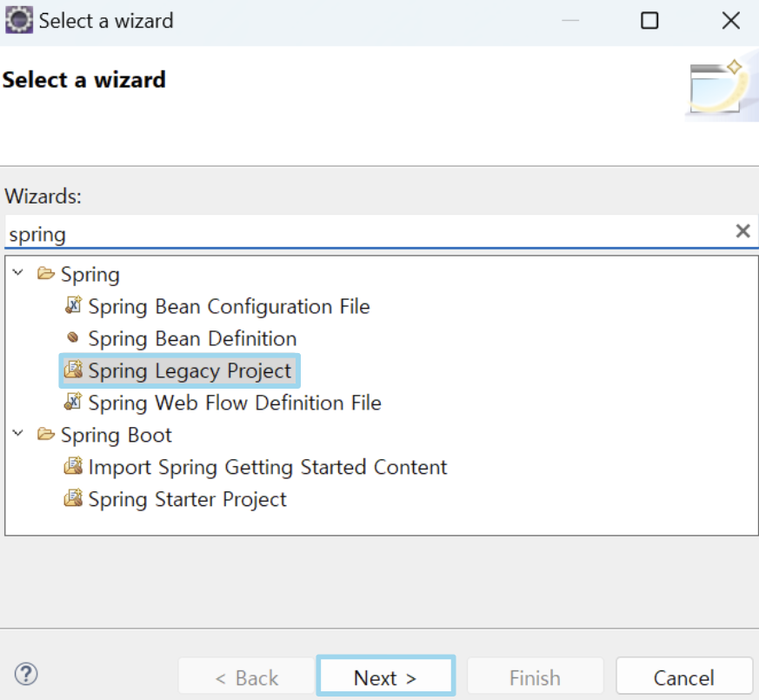Screen dimensions: 759x700
Task: Click the Next button
Action: [x=386, y=676]
